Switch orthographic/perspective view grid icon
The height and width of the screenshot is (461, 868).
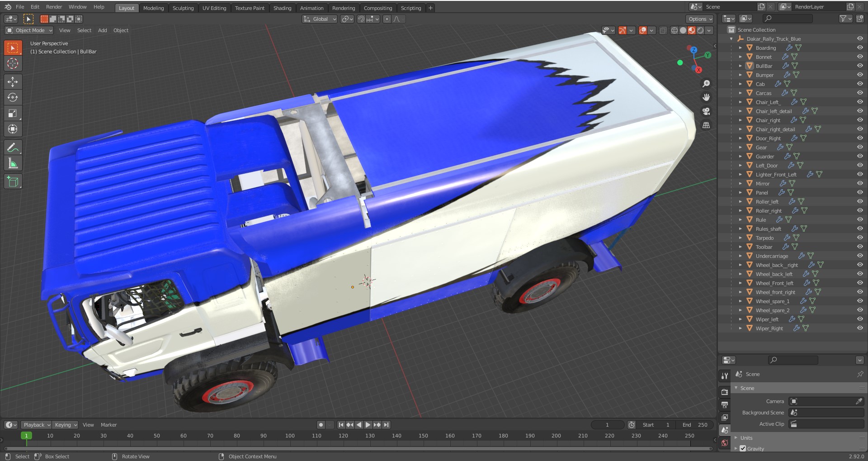[706, 125]
